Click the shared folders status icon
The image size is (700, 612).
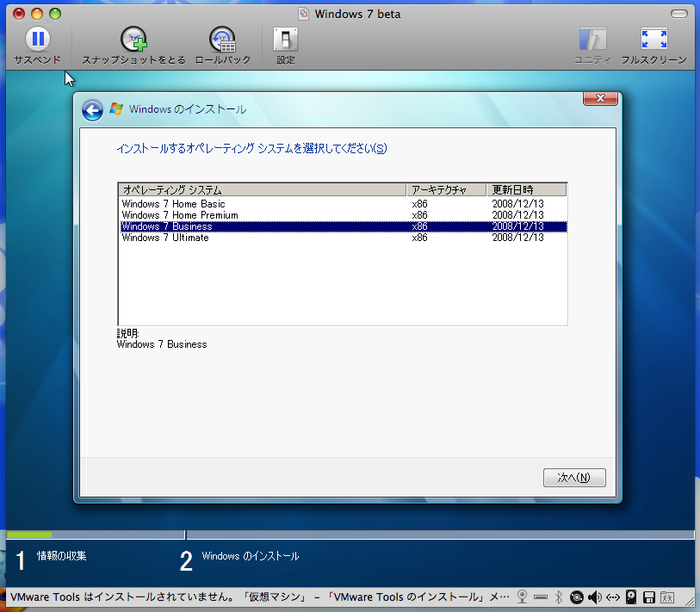(667, 597)
